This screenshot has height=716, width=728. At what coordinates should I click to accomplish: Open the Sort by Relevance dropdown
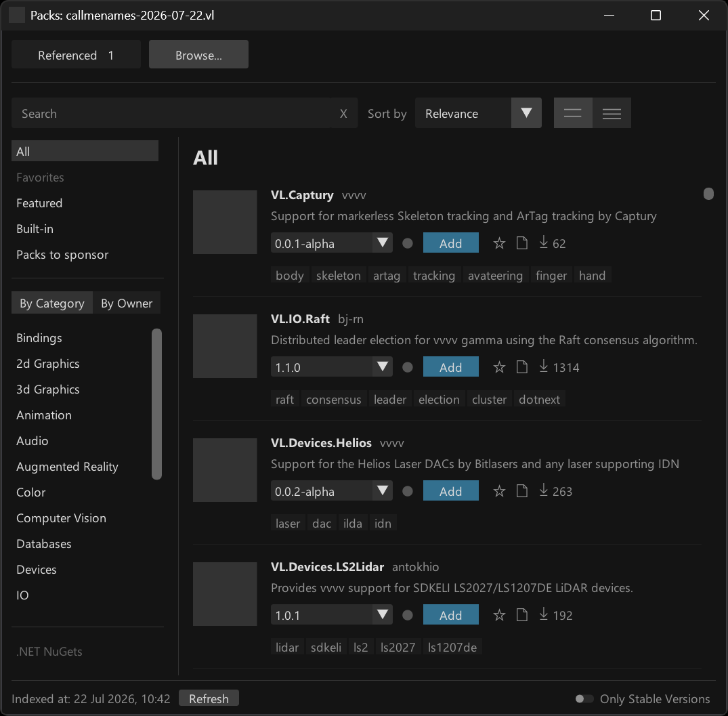coord(478,113)
